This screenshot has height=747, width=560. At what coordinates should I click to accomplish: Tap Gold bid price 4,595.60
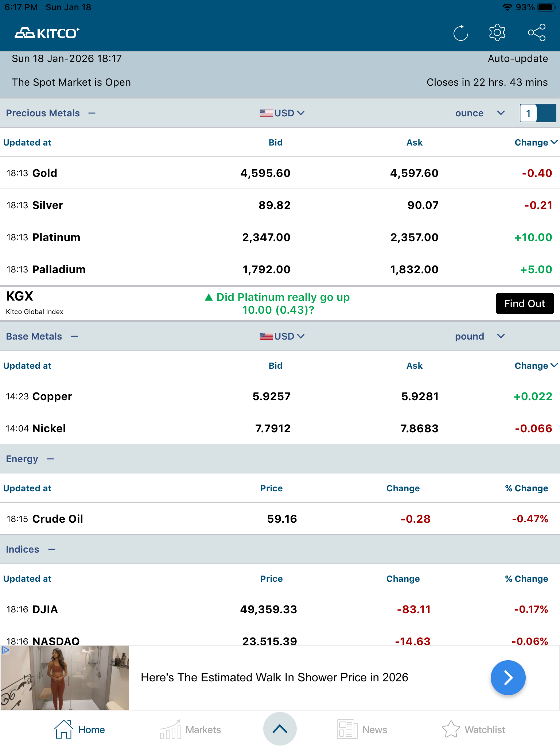pos(265,173)
